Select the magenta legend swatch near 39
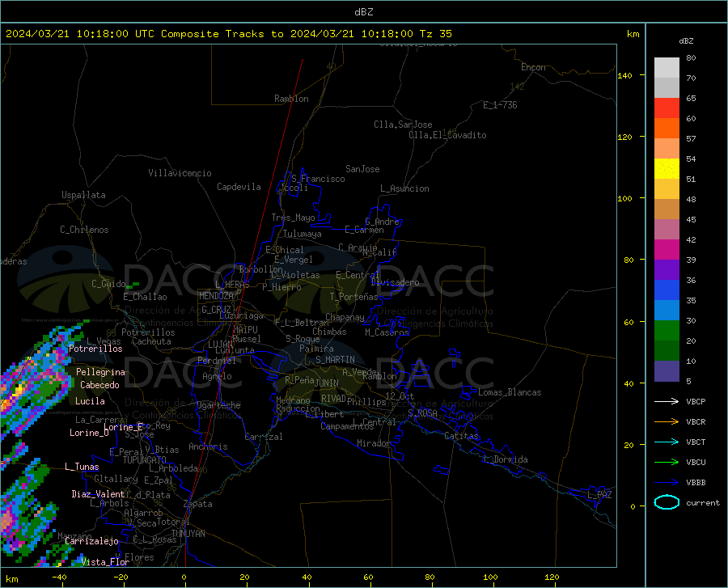The image size is (728, 588). [x=667, y=250]
